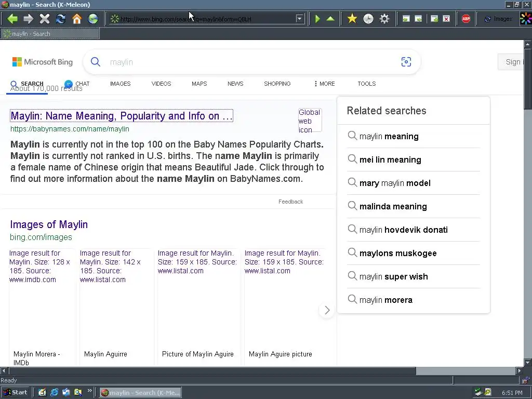Click the vertical scrollbar down arrow
Image resolution: width=532 pixels, height=399 pixels.
[528, 363]
